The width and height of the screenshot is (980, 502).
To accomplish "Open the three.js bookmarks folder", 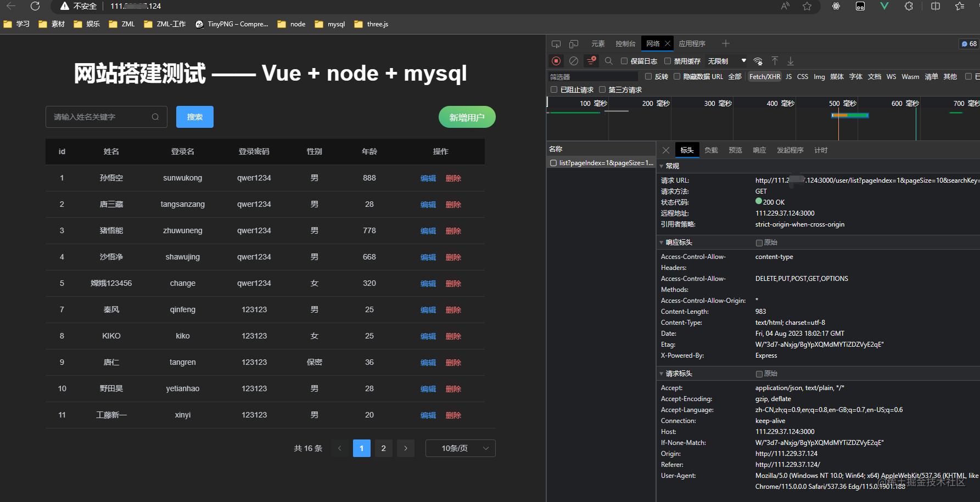I will (371, 24).
